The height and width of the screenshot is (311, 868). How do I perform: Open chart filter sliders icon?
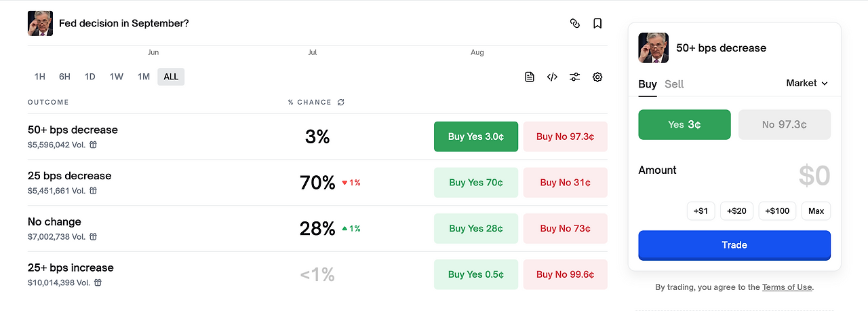click(x=575, y=77)
